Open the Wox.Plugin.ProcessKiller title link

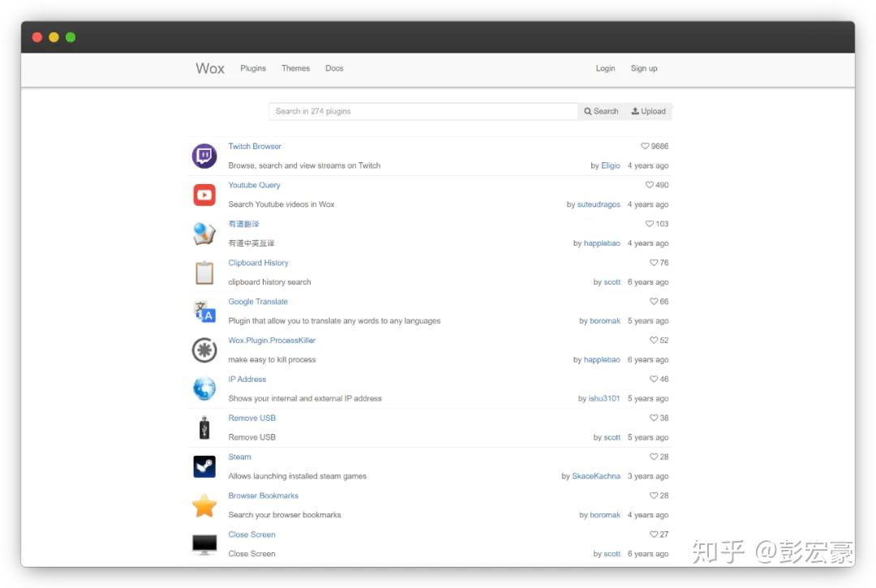[272, 340]
